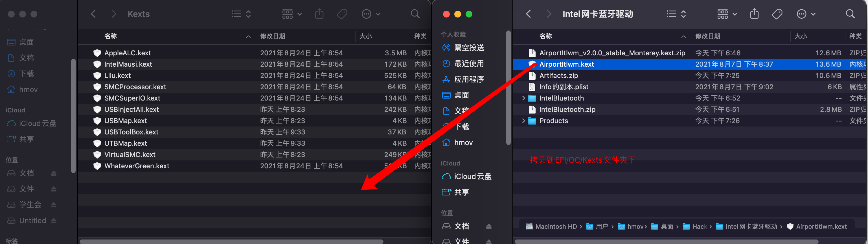The width and height of the screenshot is (868, 244).
Task: Click share icon in Intel网卡蓝牙驱动 window
Action: 755,14
